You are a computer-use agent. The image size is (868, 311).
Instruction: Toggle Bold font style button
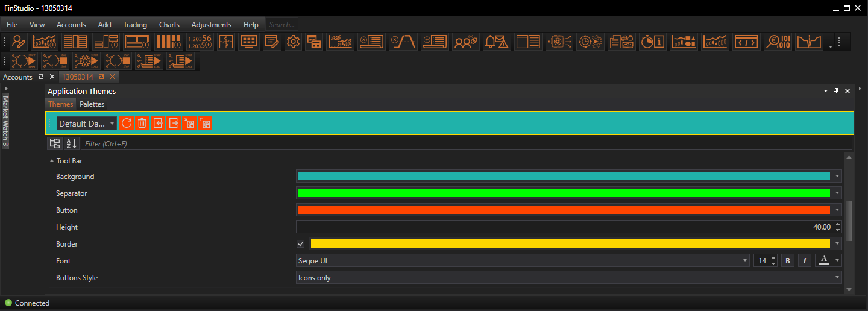788,261
